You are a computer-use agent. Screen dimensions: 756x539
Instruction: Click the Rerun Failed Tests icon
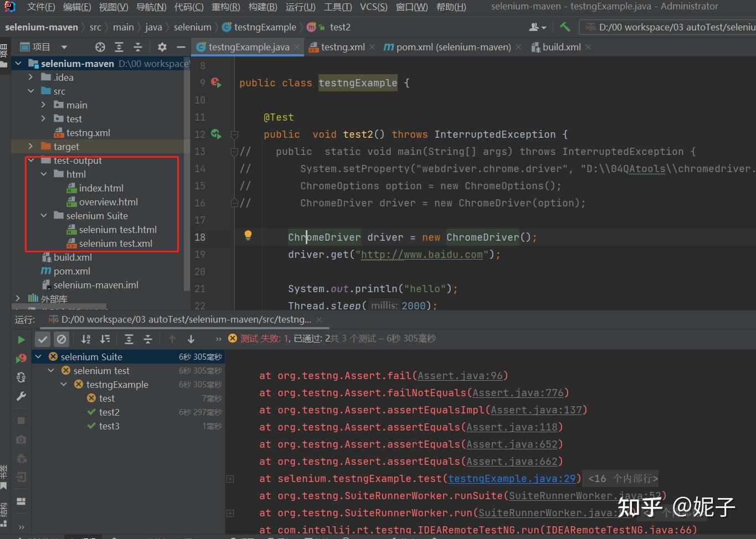click(20, 358)
